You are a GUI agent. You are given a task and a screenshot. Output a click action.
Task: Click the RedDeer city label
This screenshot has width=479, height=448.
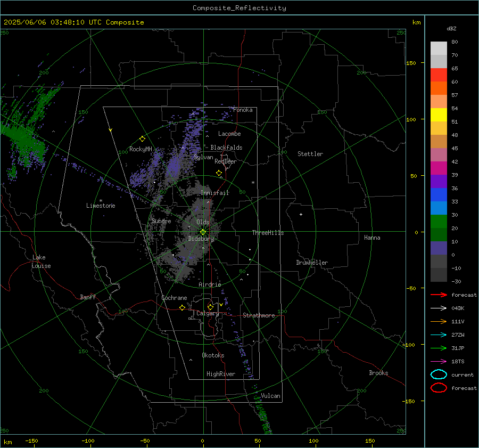point(226,161)
